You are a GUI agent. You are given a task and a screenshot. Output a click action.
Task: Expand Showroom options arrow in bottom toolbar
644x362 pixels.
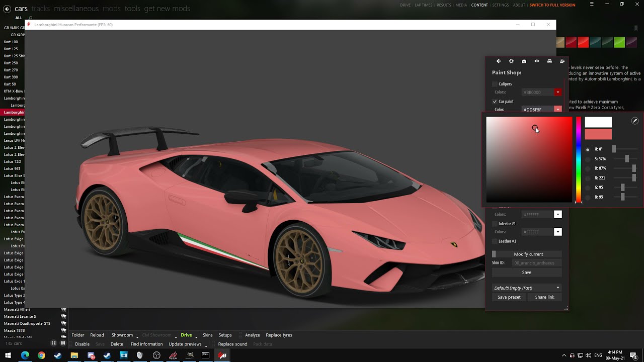point(137,336)
